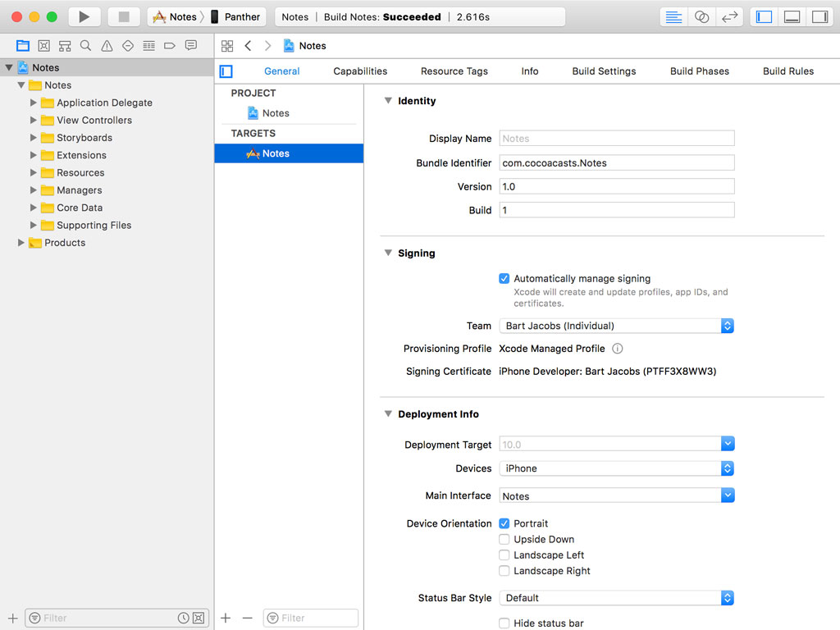Go back in editor history
This screenshot has width=840, height=630.
click(248, 46)
